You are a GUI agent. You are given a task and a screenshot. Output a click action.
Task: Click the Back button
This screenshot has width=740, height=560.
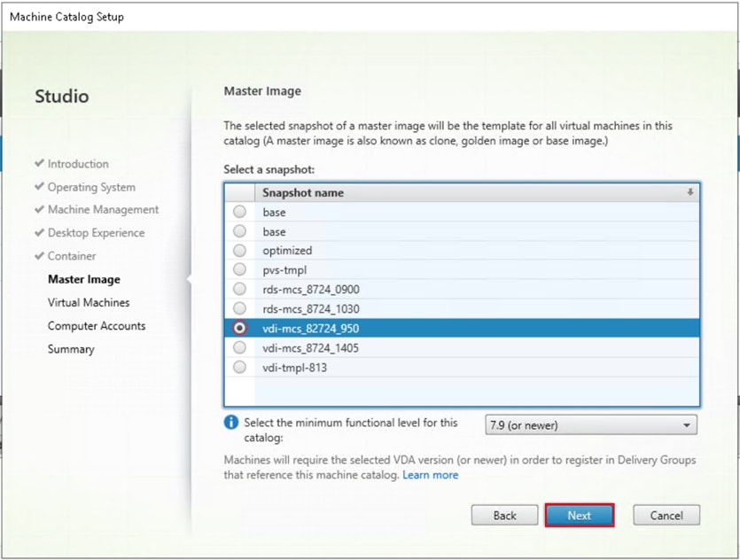click(504, 515)
